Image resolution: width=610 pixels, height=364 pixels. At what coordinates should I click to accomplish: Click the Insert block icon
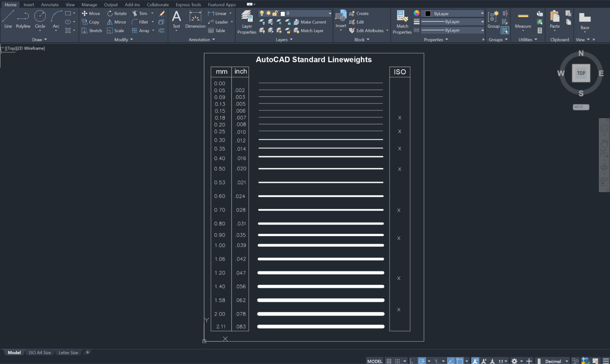pos(341,16)
